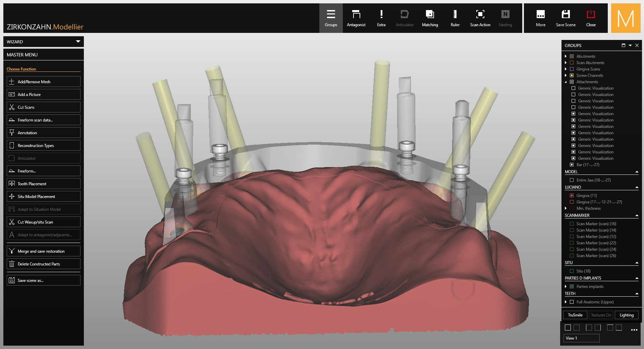Select Tooth Placement function

pos(44,184)
